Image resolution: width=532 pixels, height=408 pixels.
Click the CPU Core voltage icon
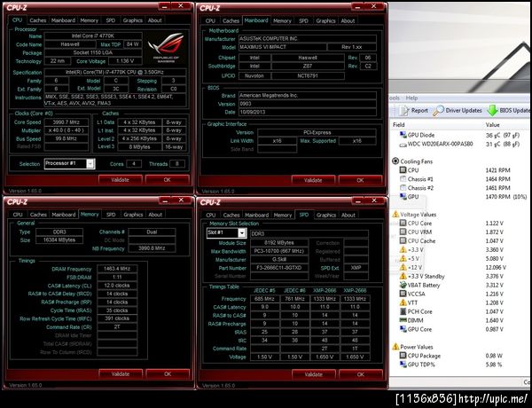tap(403, 223)
